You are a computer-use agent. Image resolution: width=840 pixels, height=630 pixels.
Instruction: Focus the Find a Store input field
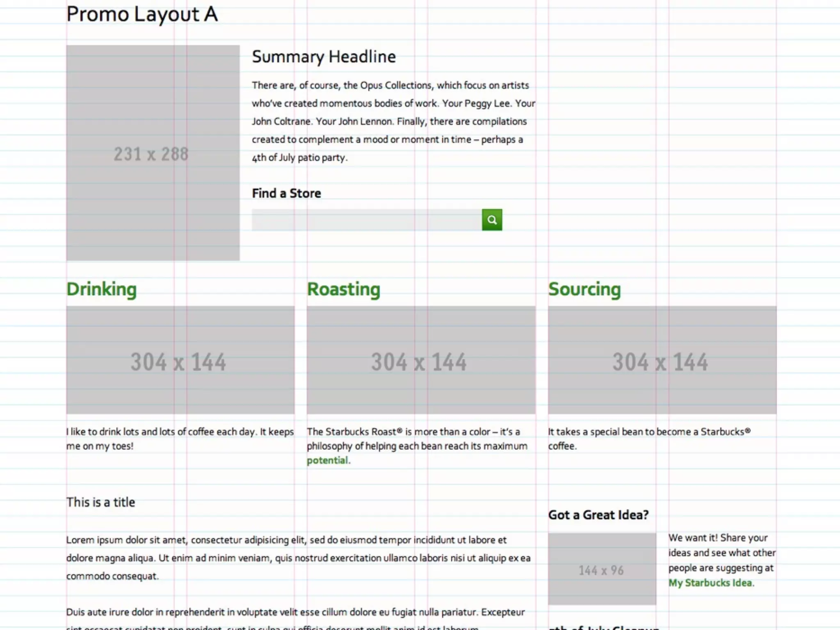coord(367,220)
